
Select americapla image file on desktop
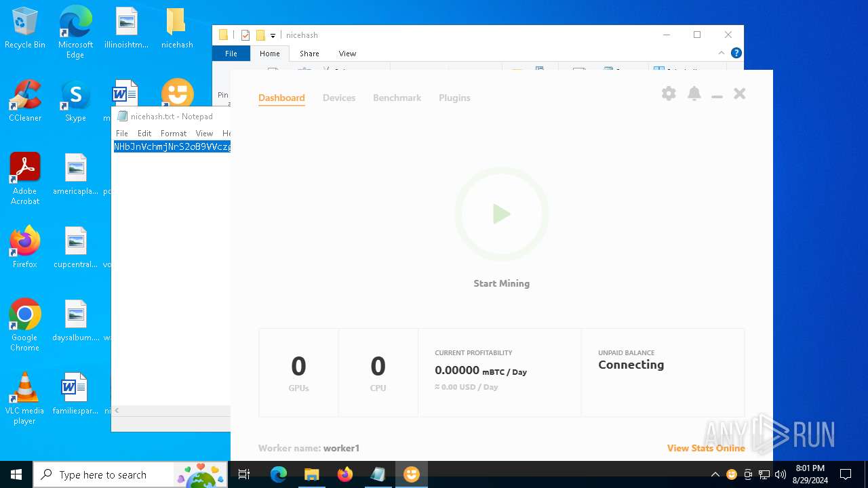click(75, 174)
